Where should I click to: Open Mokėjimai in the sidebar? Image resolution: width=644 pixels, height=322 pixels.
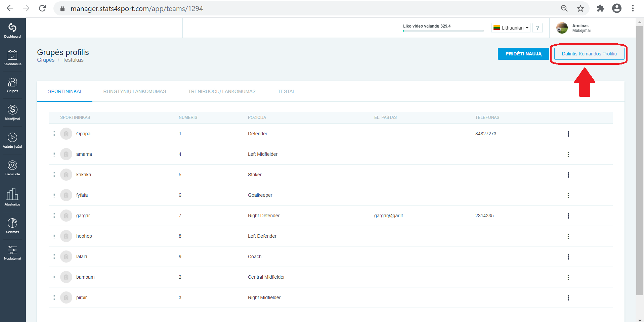click(12, 112)
